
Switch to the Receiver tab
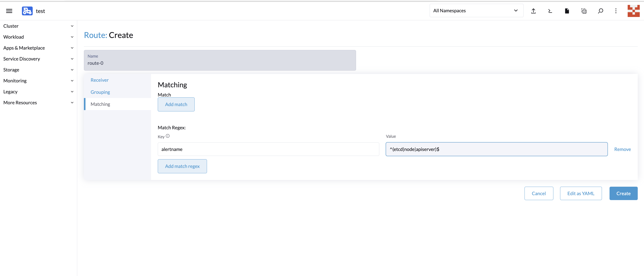pos(100,80)
